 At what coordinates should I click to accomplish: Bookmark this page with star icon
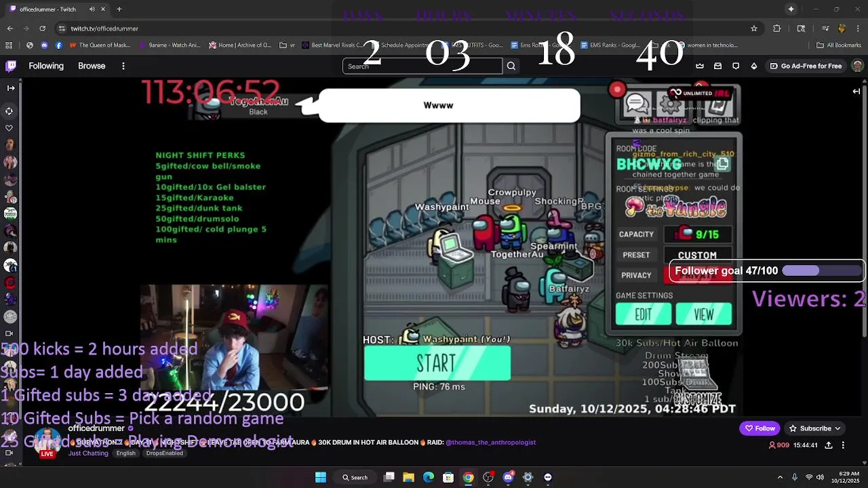753,28
